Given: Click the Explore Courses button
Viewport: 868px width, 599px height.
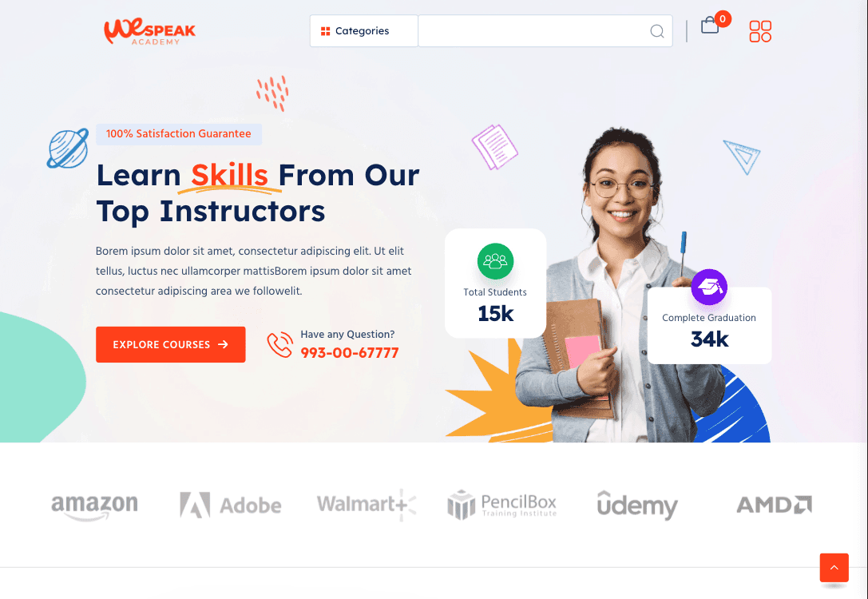Looking at the screenshot, I should coord(171,344).
